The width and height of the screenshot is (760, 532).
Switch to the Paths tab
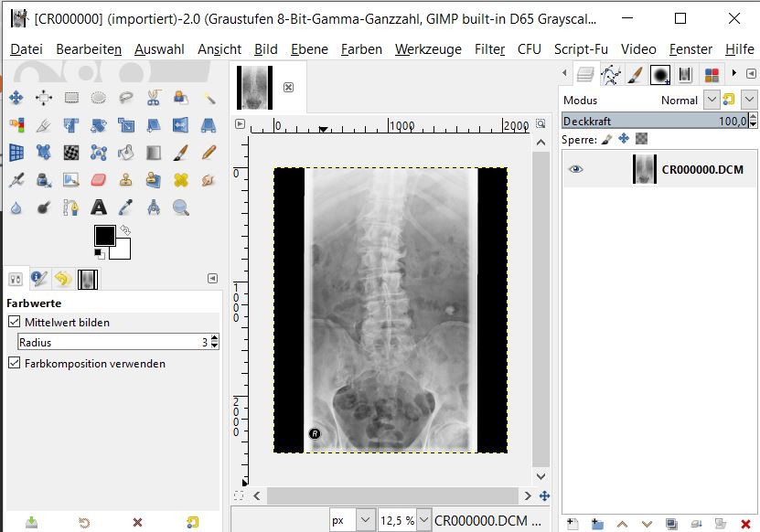610,75
